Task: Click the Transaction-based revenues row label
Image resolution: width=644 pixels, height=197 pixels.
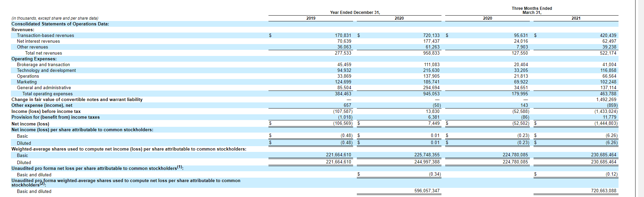Action: pos(46,35)
